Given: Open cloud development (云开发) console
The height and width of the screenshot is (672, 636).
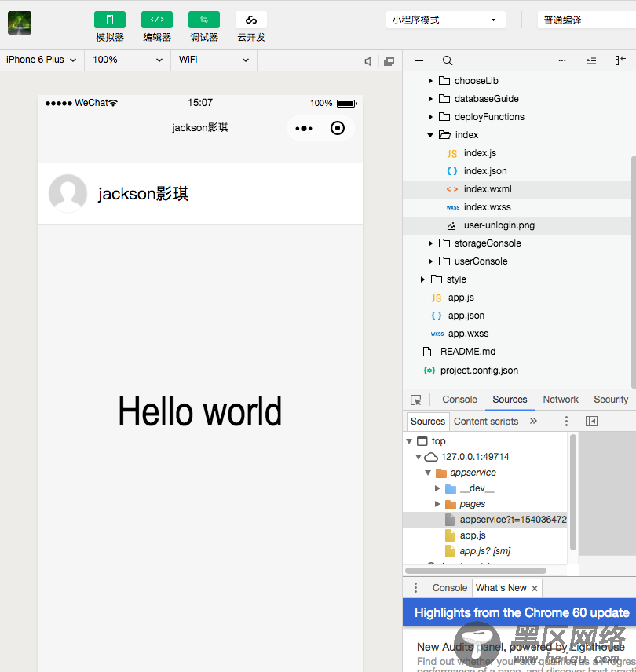Looking at the screenshot, I should coord(251,20).
